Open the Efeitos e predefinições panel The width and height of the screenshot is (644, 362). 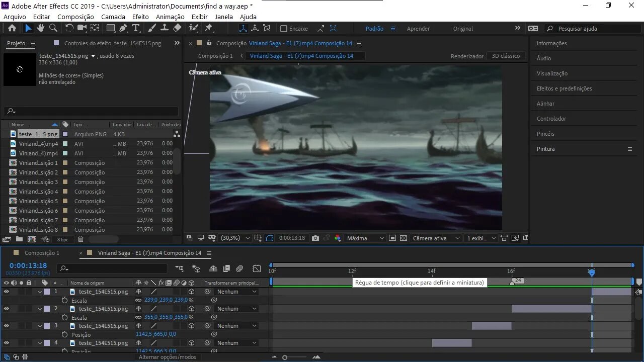pos(564,88)
